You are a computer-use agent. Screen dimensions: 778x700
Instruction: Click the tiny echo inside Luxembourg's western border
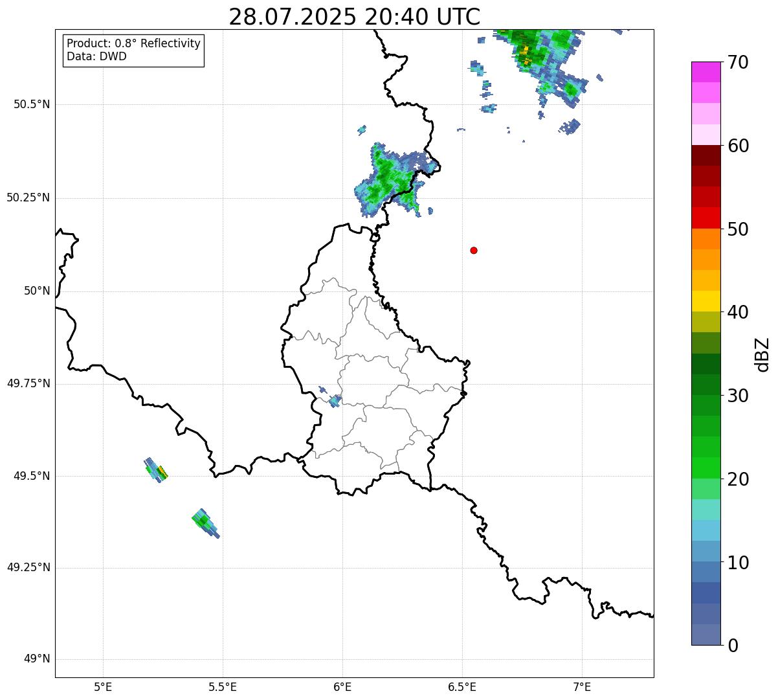click(x=334, y=401)
